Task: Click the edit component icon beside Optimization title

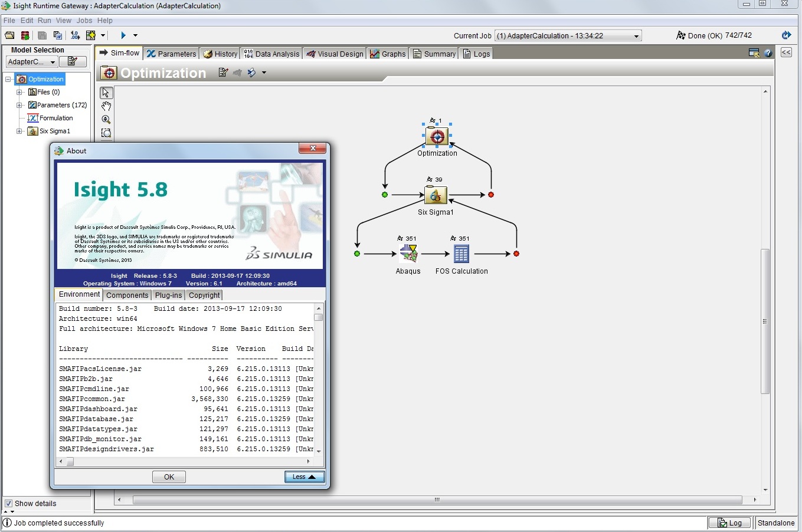Action: tap(223, 73)
